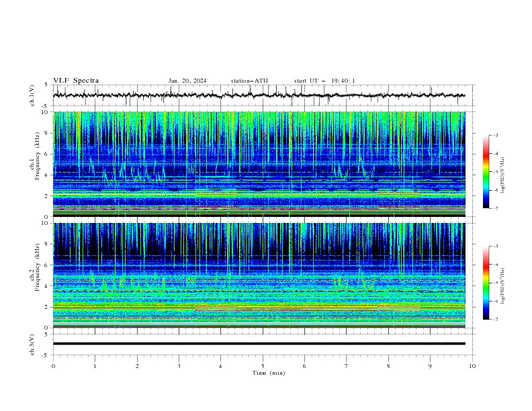
Task: Click the ch.3(V) axis label
Action: (32, 345)
